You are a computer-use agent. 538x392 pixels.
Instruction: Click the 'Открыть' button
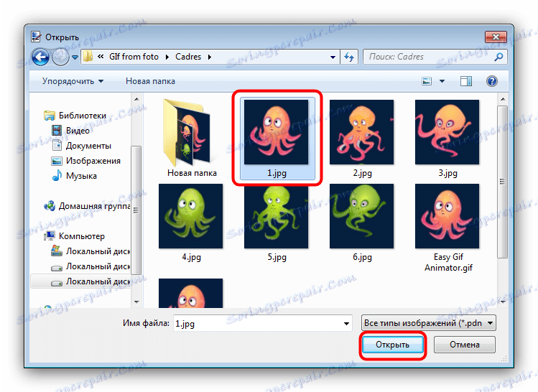click(393, 345)
